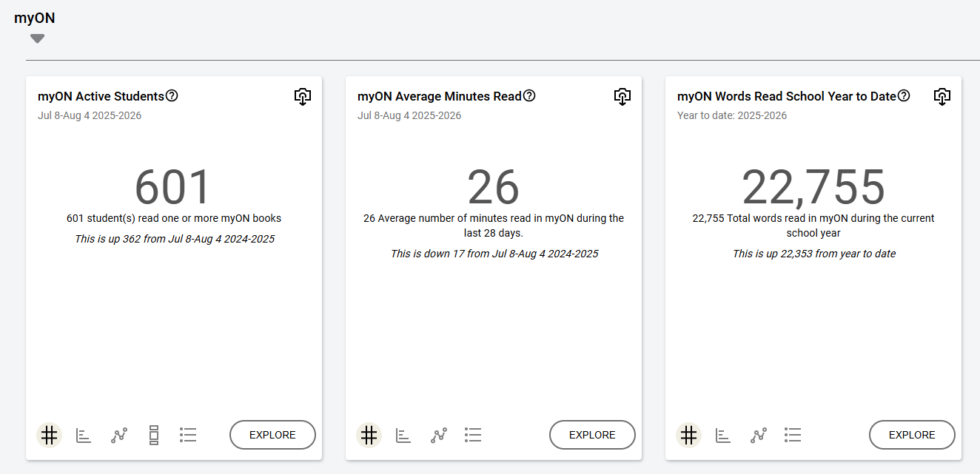Image resolution: width=980 pixels, height=474 pixels.
Task: Switch Words Read card to bar chart
Action: pyautogui.click(x=723, y=435)
